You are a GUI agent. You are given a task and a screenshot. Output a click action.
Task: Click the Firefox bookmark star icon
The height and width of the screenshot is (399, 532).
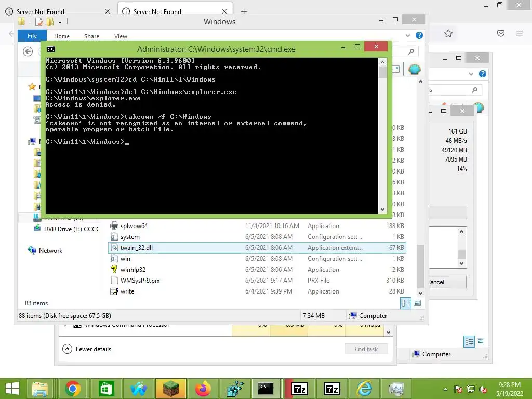tap(448, 33)
